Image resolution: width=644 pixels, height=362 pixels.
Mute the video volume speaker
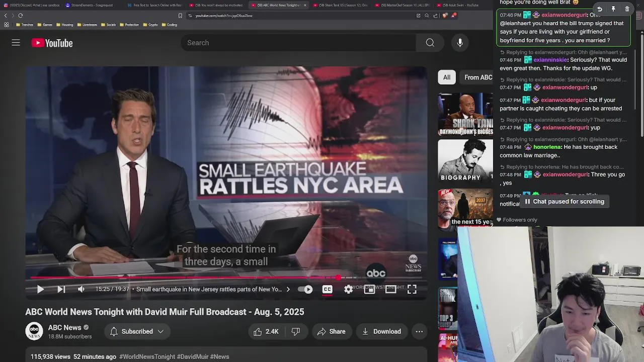tap(81, 289)
